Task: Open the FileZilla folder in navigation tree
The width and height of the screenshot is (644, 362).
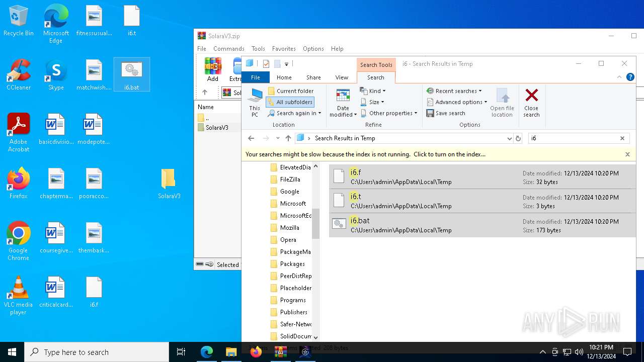Action: pyautogui.click(x=290, y=179)
